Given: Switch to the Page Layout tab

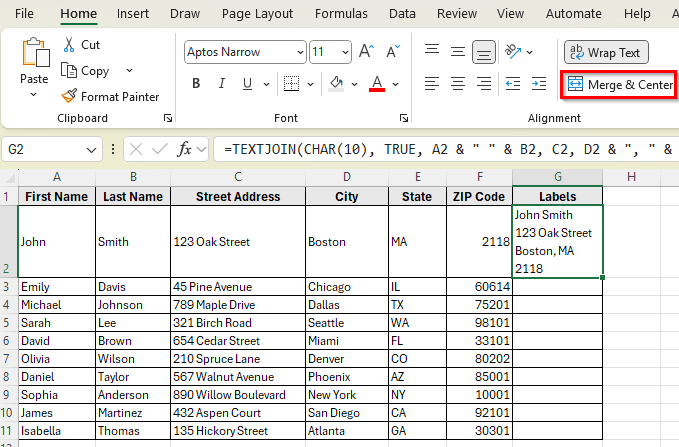Looking at the screenshot, I should click(257, 14).
